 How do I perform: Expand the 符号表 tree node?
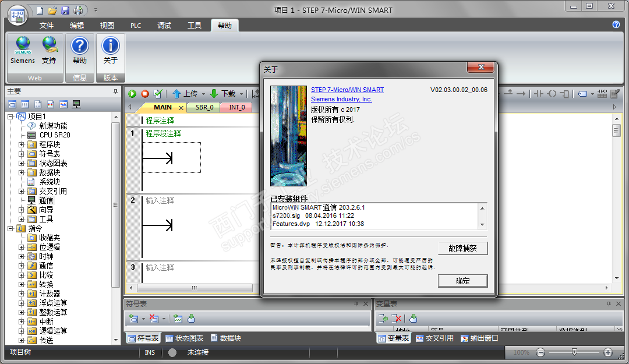[x=22, y=154]
